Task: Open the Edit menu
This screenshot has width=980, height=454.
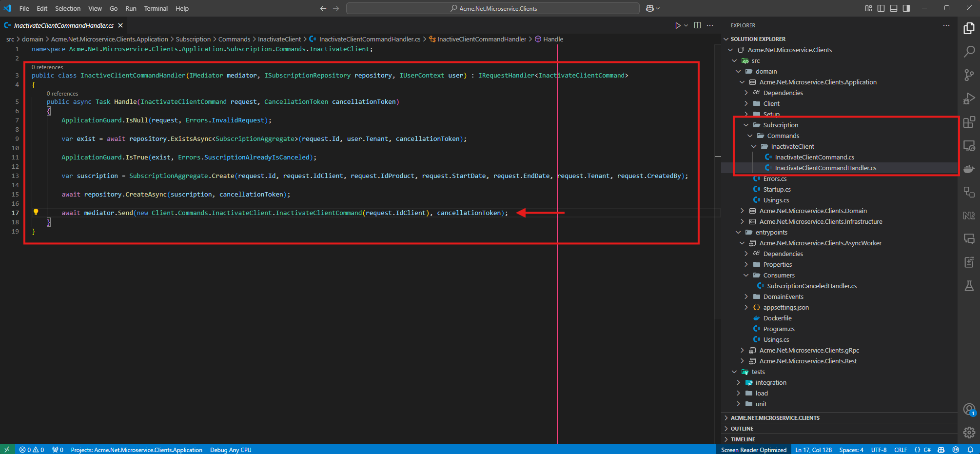Action: click(x=42, y=8)
